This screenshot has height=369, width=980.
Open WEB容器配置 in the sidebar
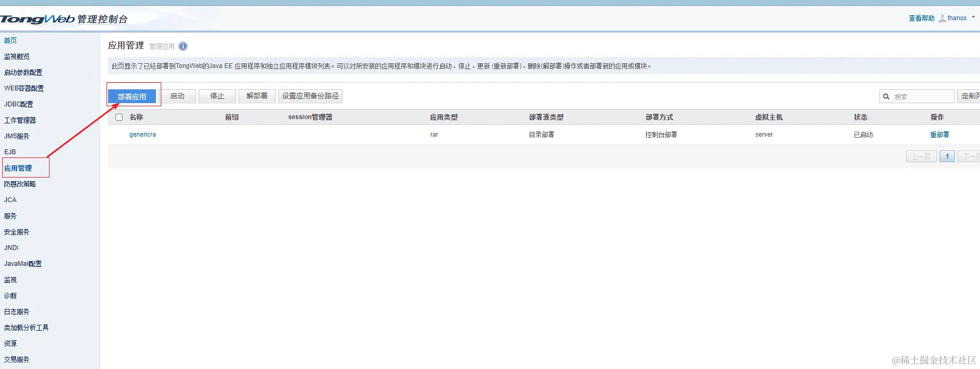(x=24, y=88)
